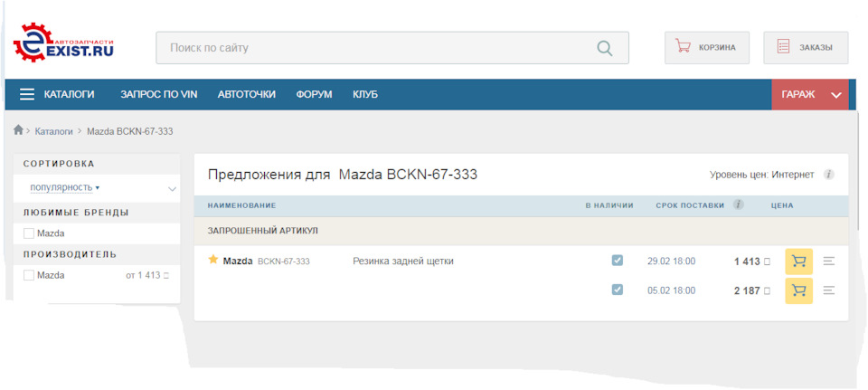This screenshot has width=868, height=390.
Task: Open the популярность sorting dropdown
Action: pos(64,188)
